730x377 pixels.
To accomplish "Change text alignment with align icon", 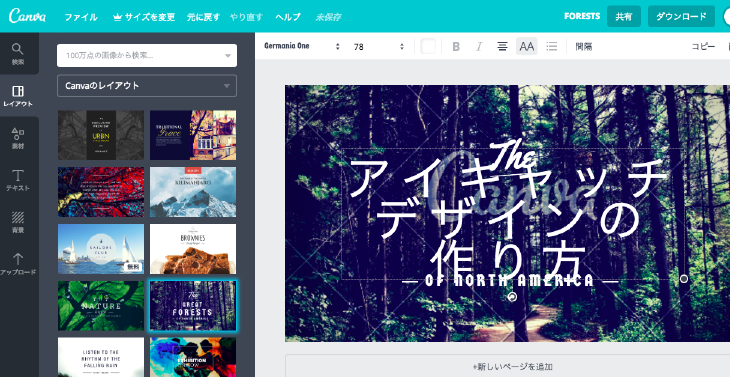I will (502, 47).
